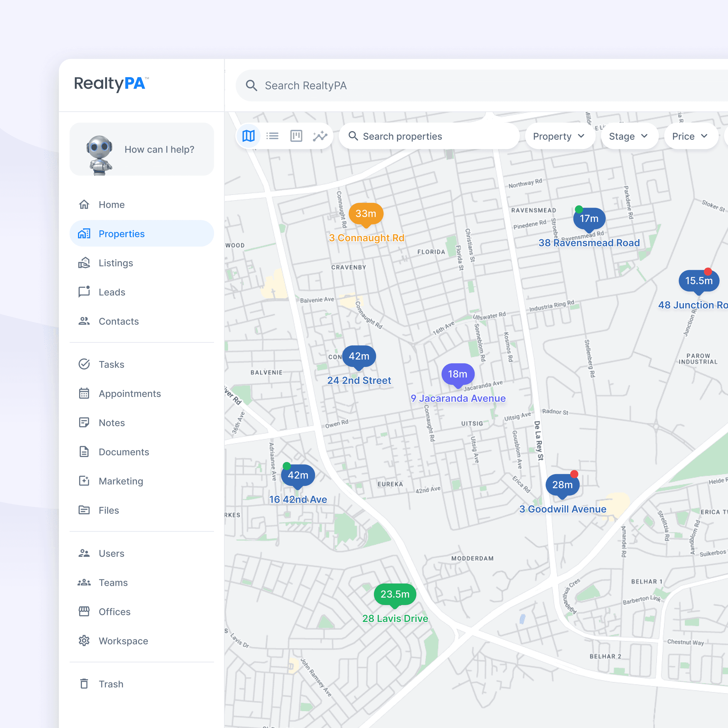Click the Home house icon
728x728 pixels.
(x=84, y=205)
